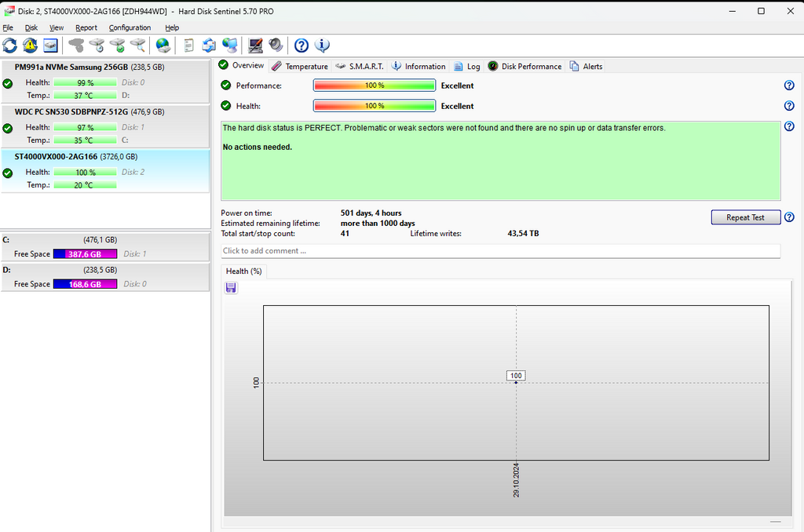The width and height of the screenshot is (804, 532).
Task: Click the speaker icon in the toolbar
Action: click(276, 45)
